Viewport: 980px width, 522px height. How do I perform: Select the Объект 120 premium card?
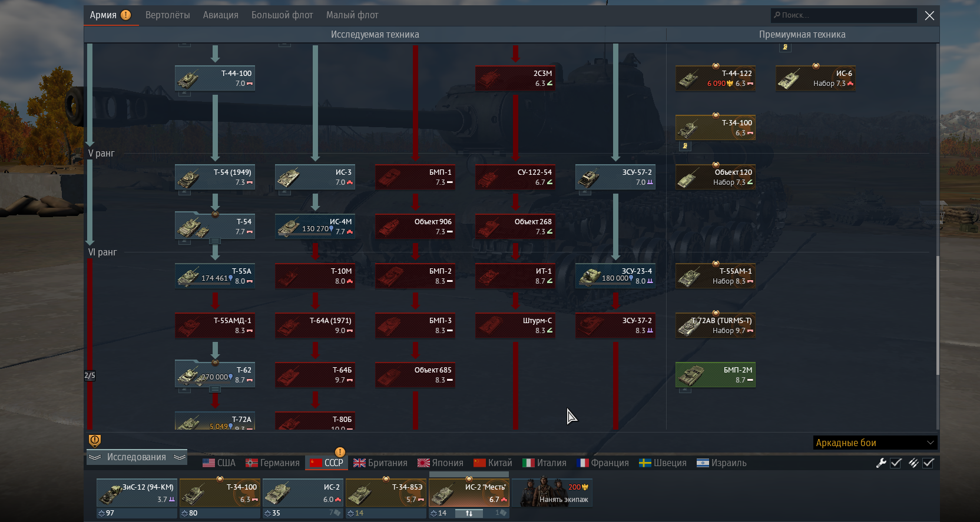716,177
